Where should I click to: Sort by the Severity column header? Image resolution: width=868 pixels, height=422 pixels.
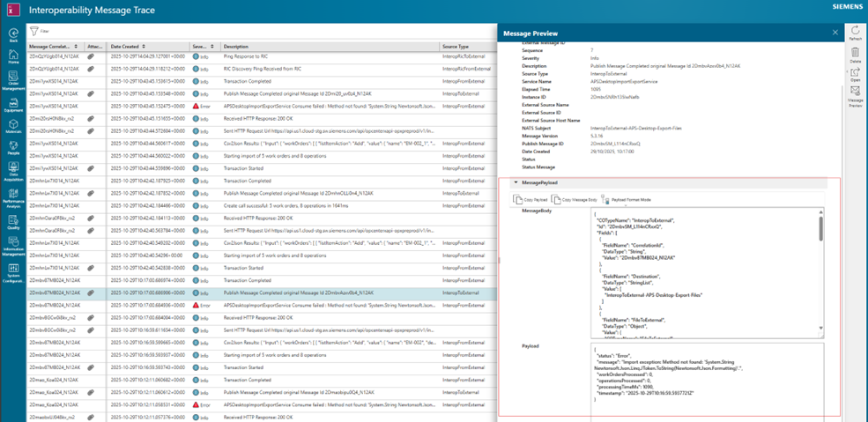(x=199, y=47)
